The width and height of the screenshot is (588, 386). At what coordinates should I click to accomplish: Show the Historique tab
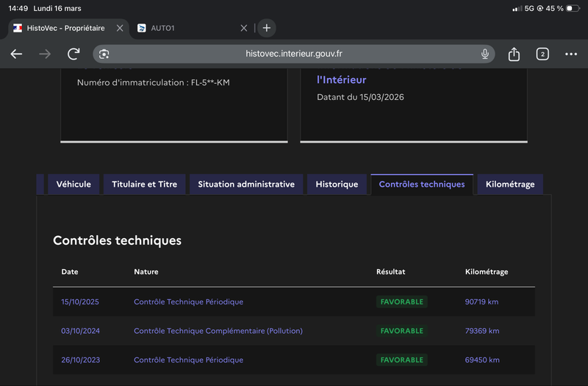click(x=337, y=185)
